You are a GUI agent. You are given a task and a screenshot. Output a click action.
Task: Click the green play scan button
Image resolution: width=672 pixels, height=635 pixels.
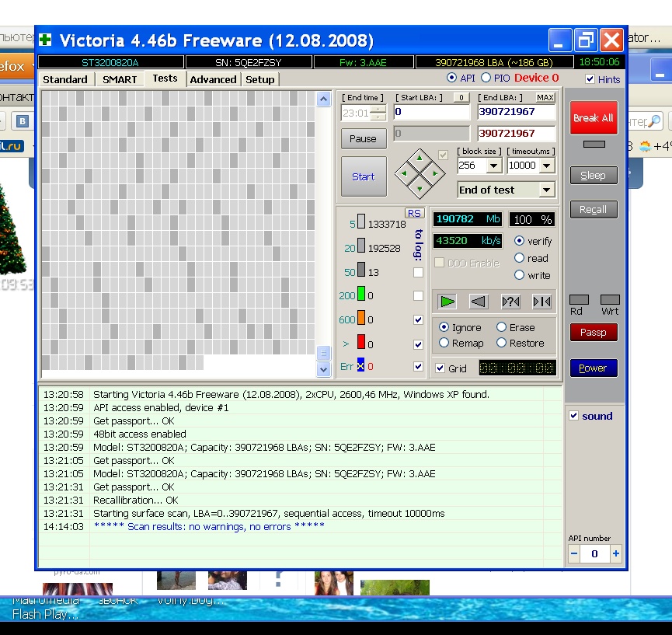pos(447,302)
